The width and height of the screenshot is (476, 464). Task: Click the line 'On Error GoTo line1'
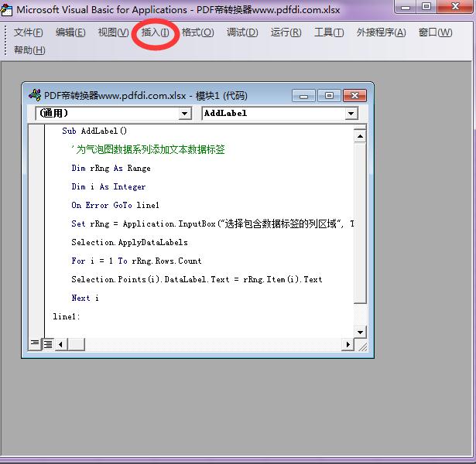coord(115,205)
